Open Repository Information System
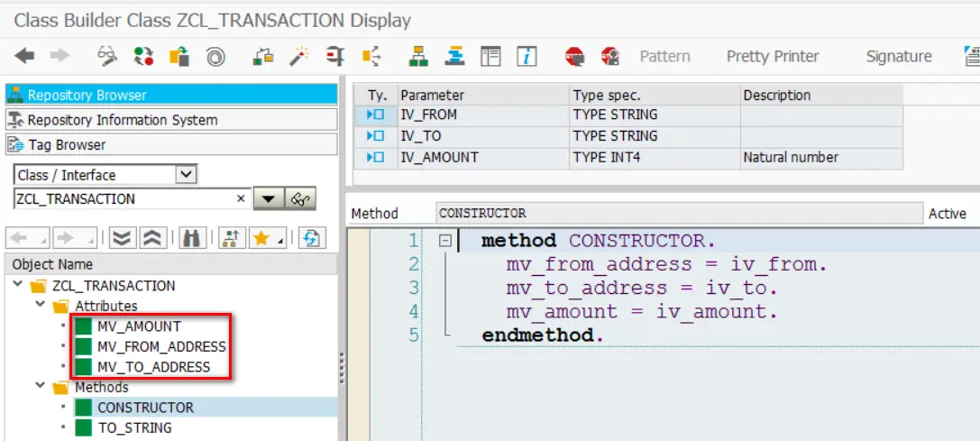The height and width of the screenshot is (441, 980). 171,119
